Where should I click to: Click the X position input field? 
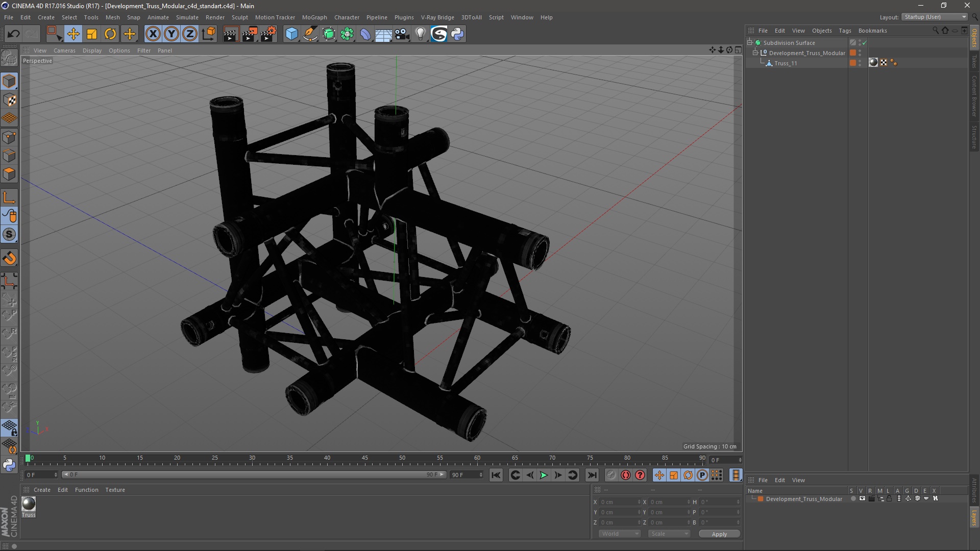620,502
